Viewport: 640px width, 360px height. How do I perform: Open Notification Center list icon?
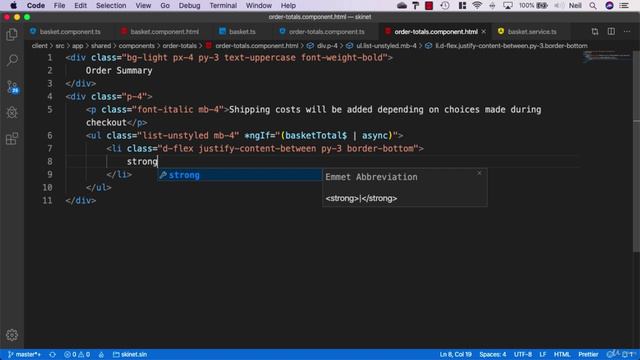pyautogui.click(x=624, y=5)
